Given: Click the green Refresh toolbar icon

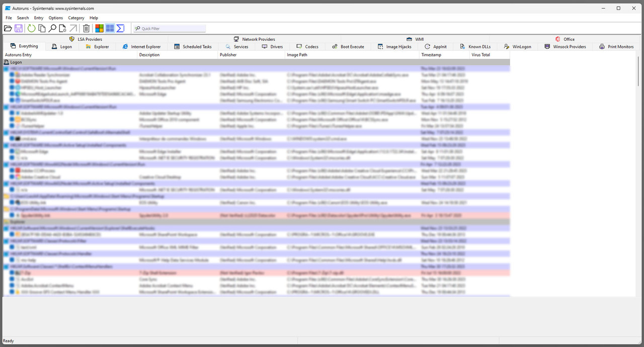Looking at the screenshot, I should [x=32, y=28].
